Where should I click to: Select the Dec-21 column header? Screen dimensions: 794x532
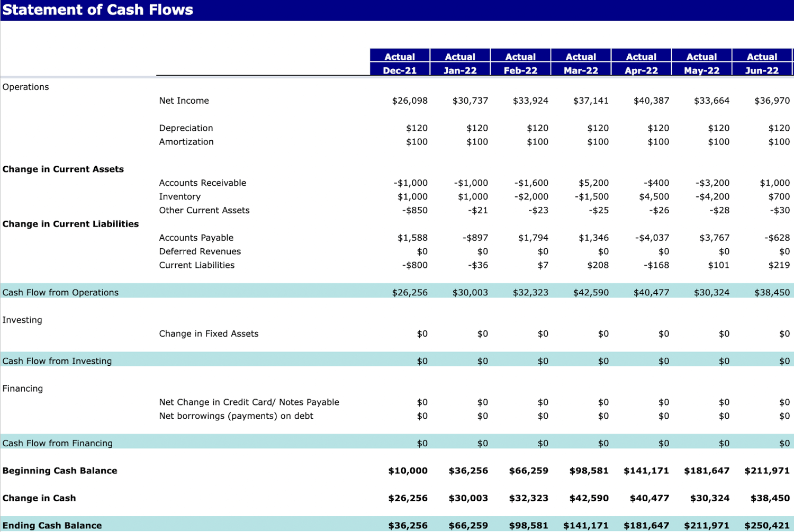[400, 69]
